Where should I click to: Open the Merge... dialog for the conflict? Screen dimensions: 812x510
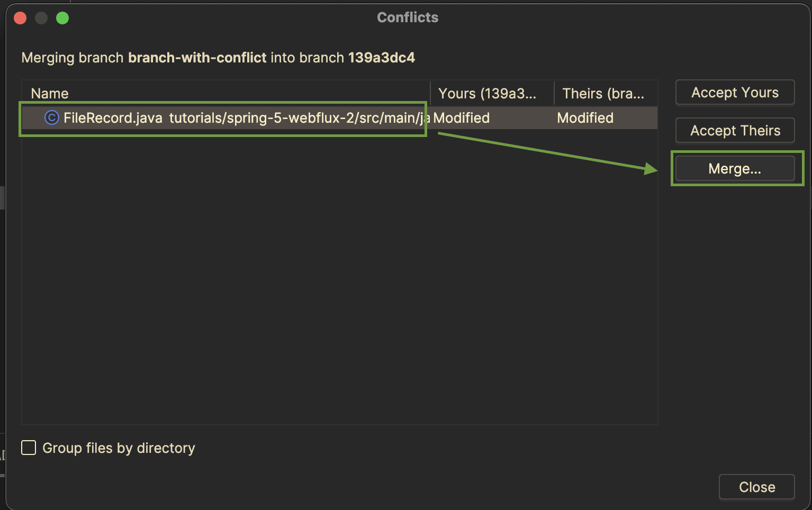click(735, 169)
